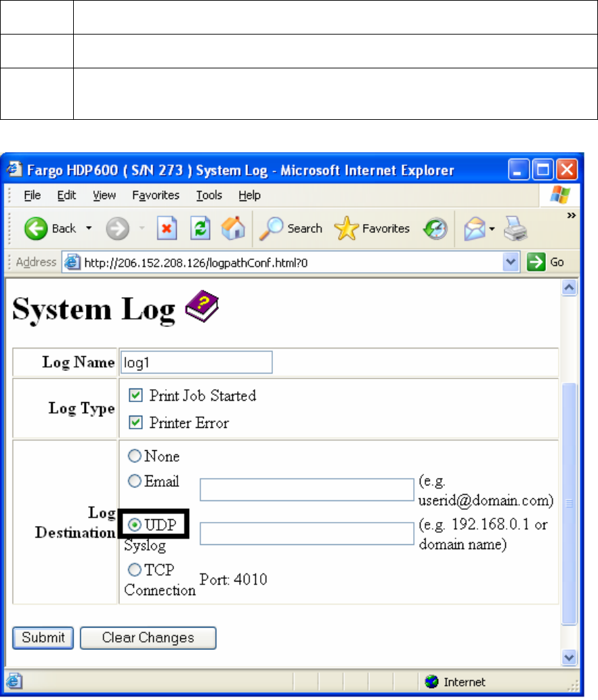This screenshot has width=598, height=700.
Task: Open the Favorites menu
Action: coord(155,195)
